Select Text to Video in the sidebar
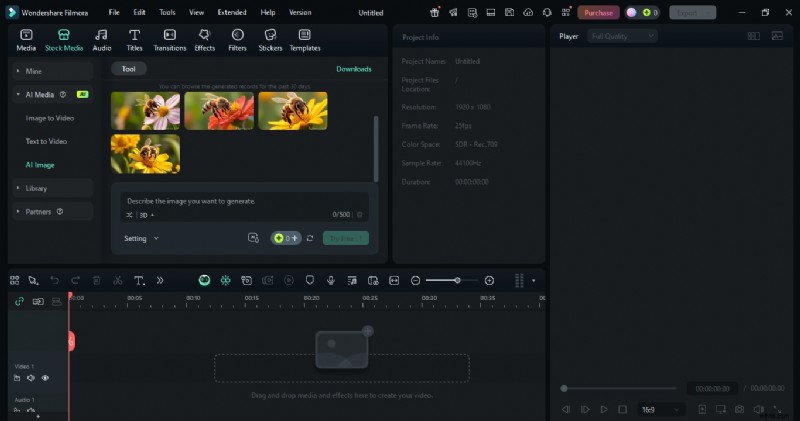 click(x=46, y=141)
